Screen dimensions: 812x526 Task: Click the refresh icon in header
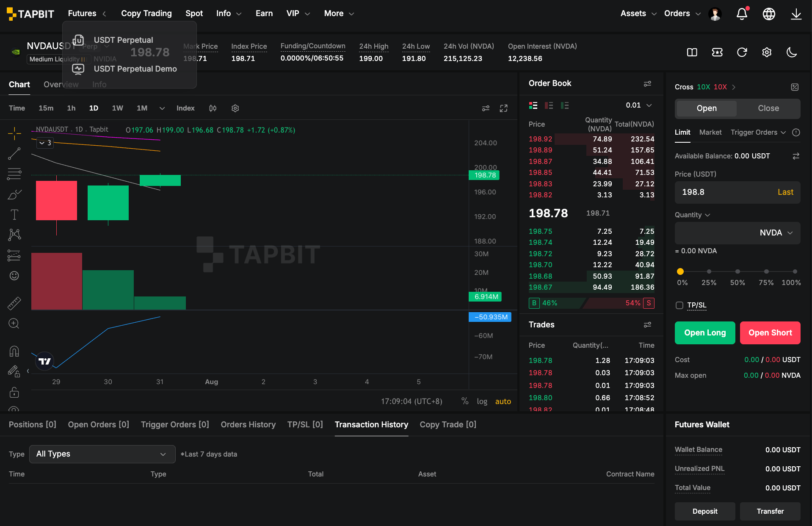(742, 52)
